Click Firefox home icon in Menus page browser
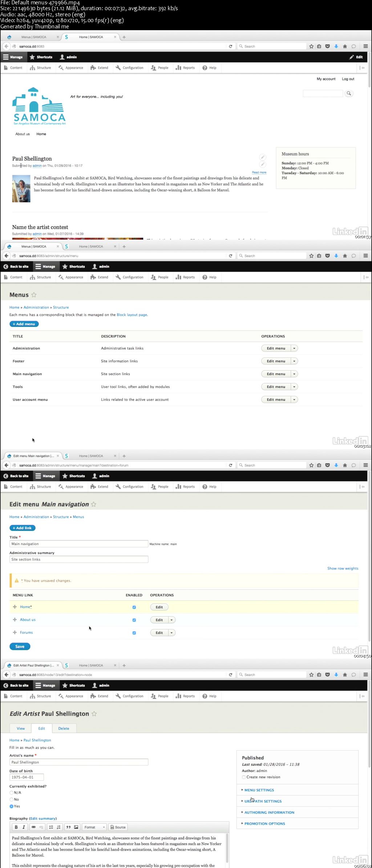This screenshot has width=372, height=868. pyautogui.click(x=345, y=256)
